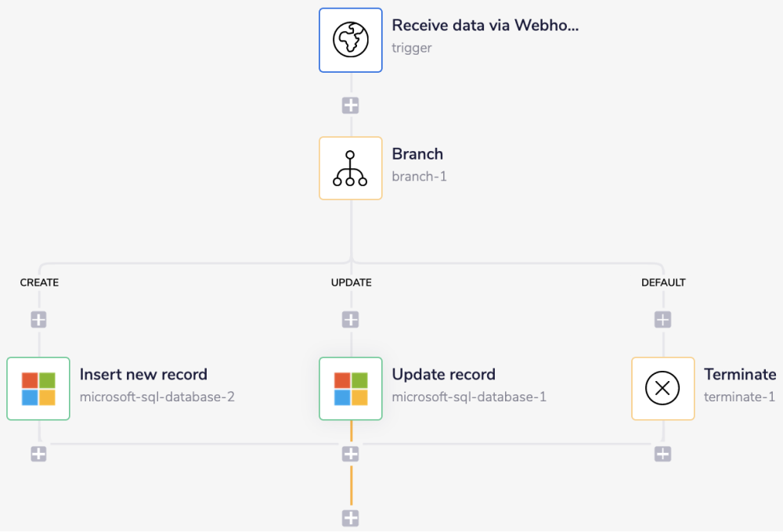Add a step on the DEFAULT branch
783x532 pixels.
[x=662, y=318]
